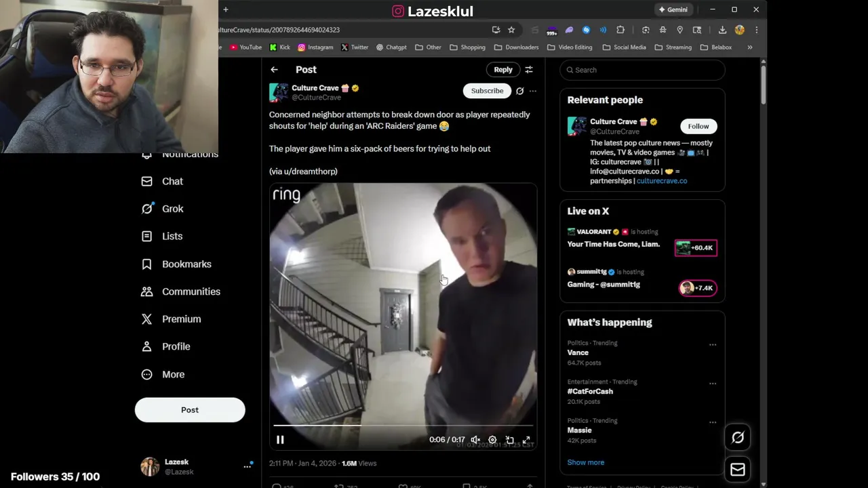Image resolution: width=868 pixels, height=488 pixels.
Task: Open the 999+ badge extension
Action: (x=552, y=30)
